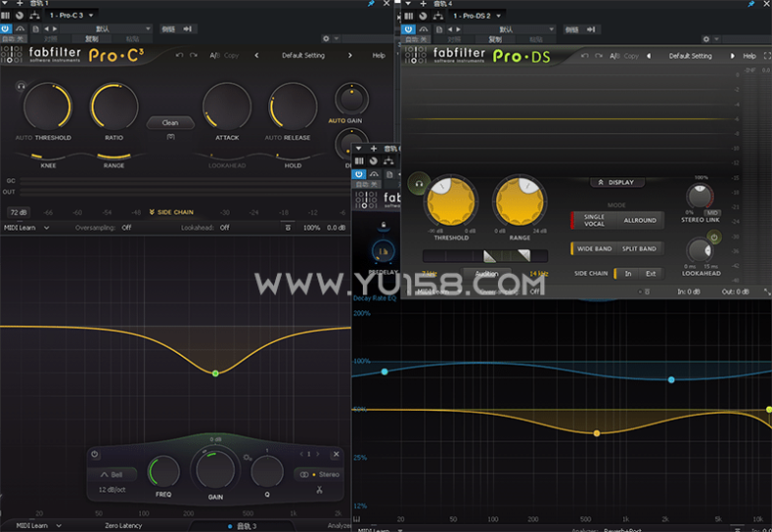Open Pro-DS window routing icon

[x=438, y=16]
